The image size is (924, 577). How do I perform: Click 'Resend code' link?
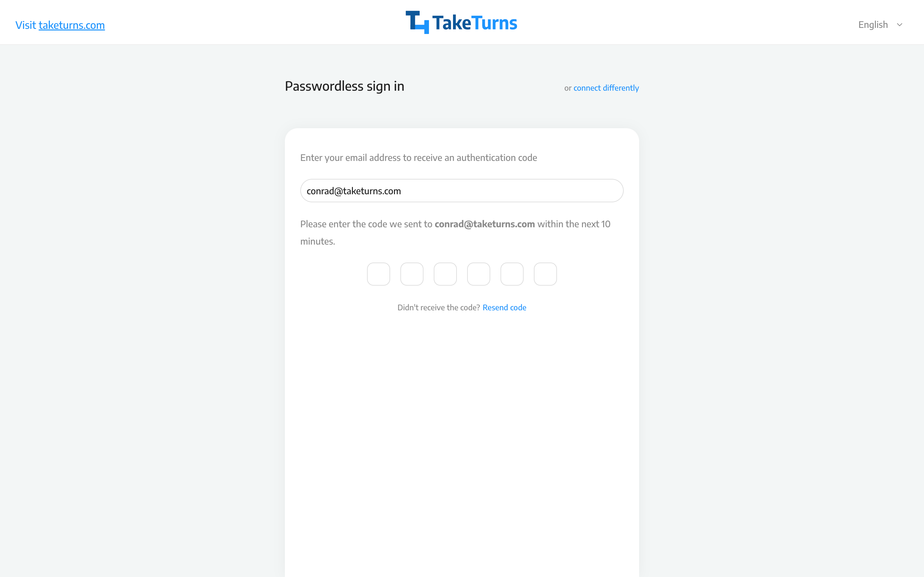coord(504,307)
